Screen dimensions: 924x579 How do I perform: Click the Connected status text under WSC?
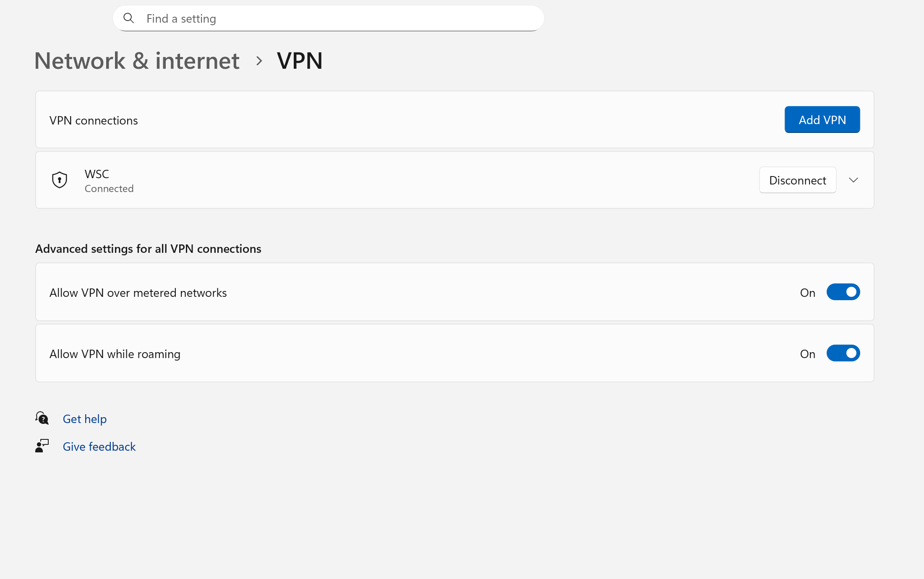[x=109, y=189]
